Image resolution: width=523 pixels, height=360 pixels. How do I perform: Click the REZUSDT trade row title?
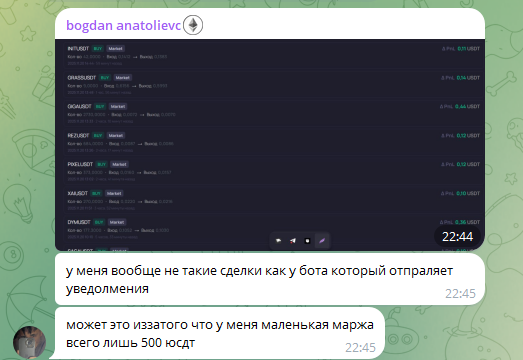[78, 135]
